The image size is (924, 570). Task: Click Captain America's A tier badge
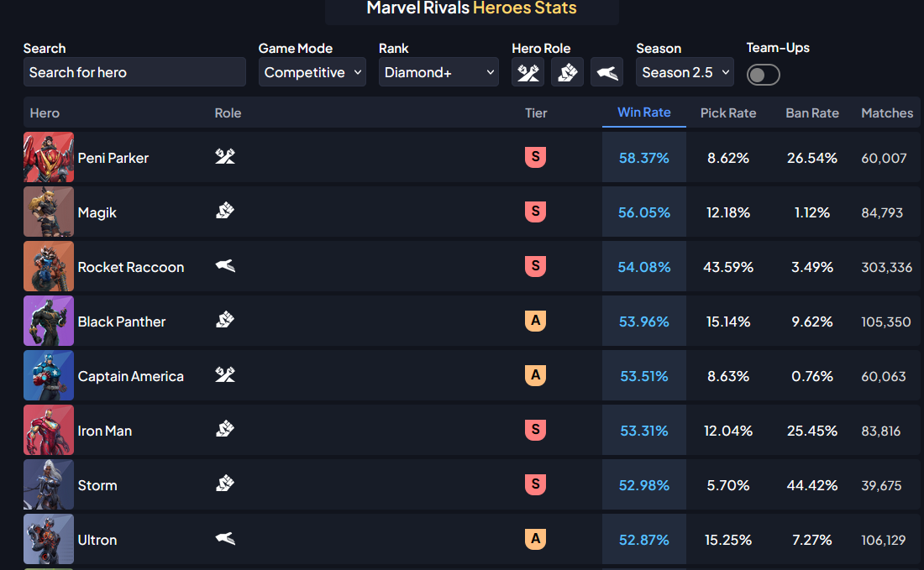(536, 374)
